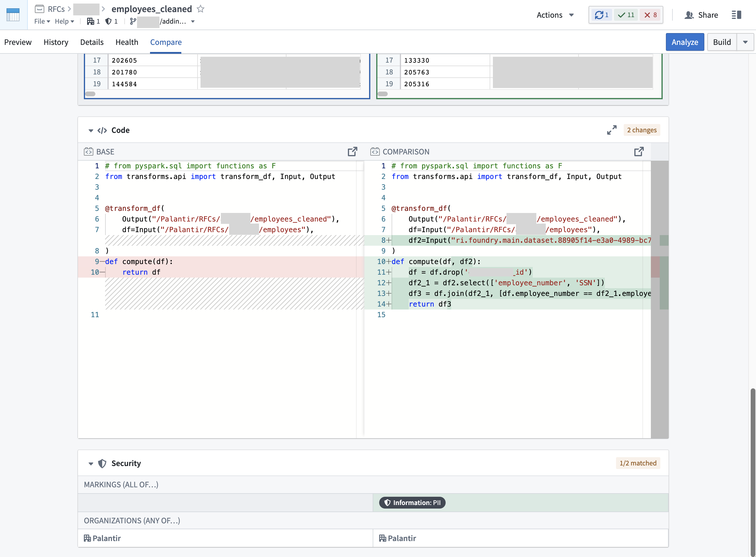Click the 2 changes badge
Image resolution: width=756 pixels, height=557 pixels.
[x=642, y=130]
